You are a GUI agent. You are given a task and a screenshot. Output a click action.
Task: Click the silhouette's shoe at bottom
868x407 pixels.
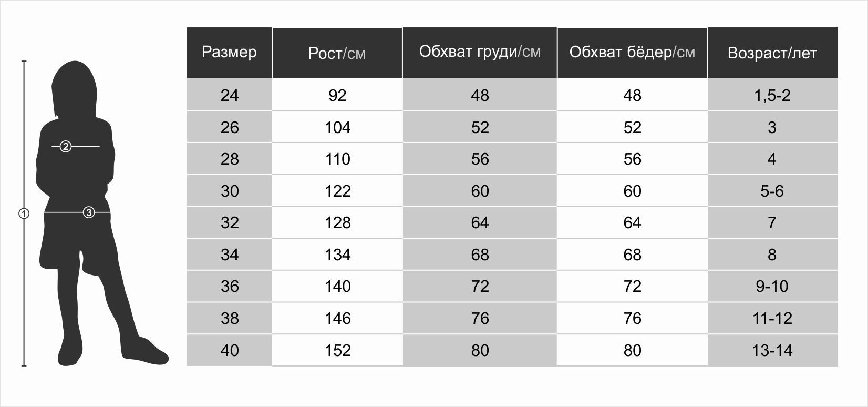[147, 351]
